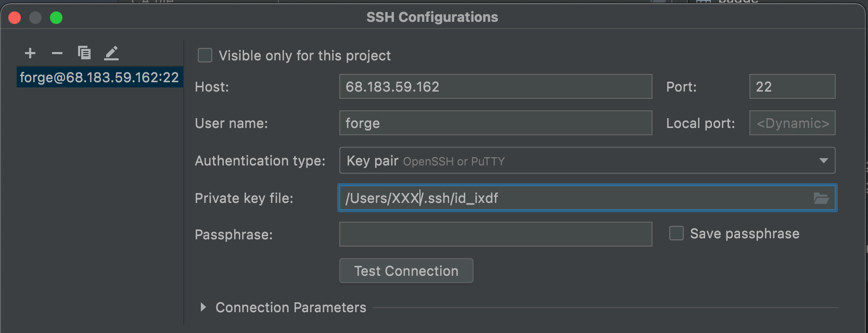Click into the Host field
This screenshot has width=868, height=333.
(x=495, y=86)
